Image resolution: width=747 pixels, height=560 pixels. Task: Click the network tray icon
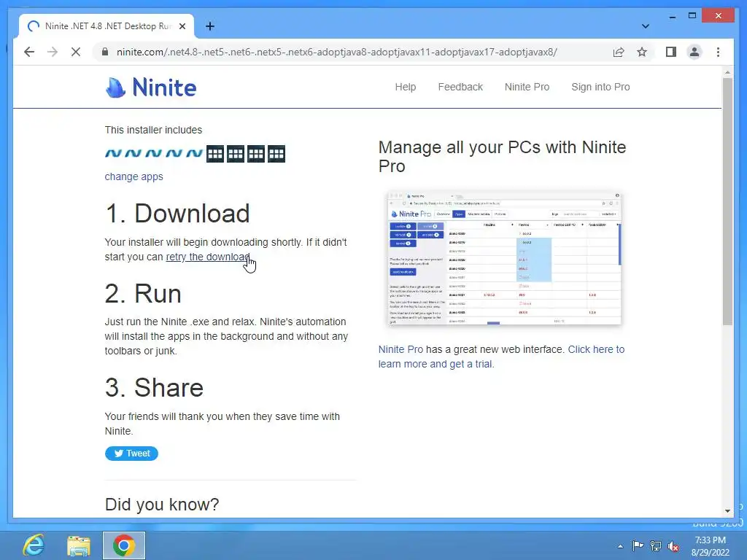point(656,546)
